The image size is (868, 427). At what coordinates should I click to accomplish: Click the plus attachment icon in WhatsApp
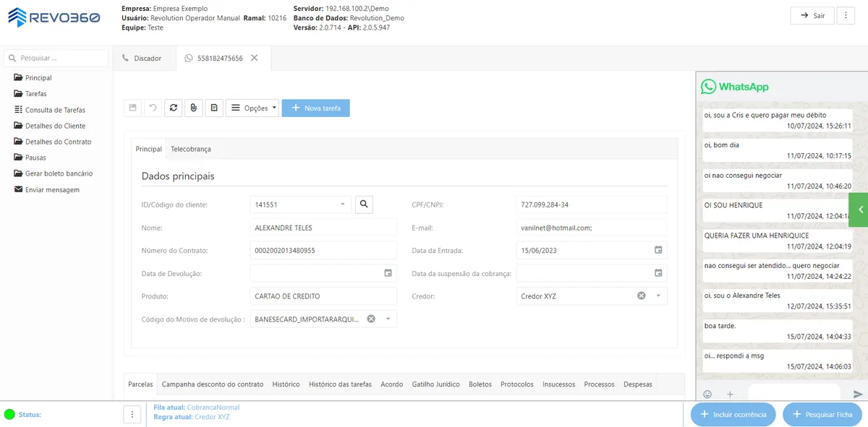click(x=730, y=394)
